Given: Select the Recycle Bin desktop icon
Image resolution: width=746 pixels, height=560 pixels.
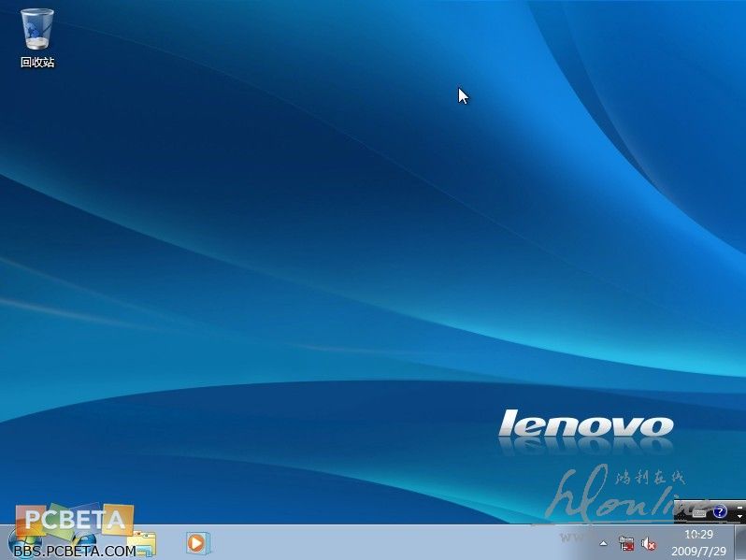Looking at the screenshot, I should tap(36, 29).
